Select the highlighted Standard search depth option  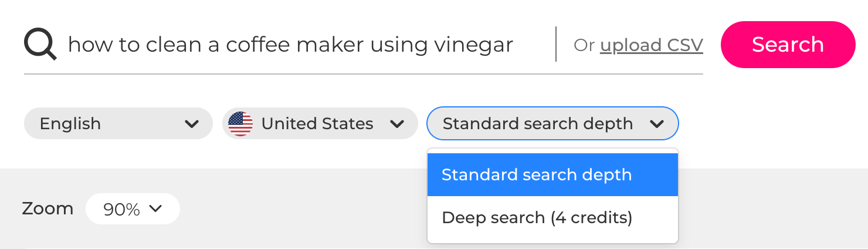552,174
